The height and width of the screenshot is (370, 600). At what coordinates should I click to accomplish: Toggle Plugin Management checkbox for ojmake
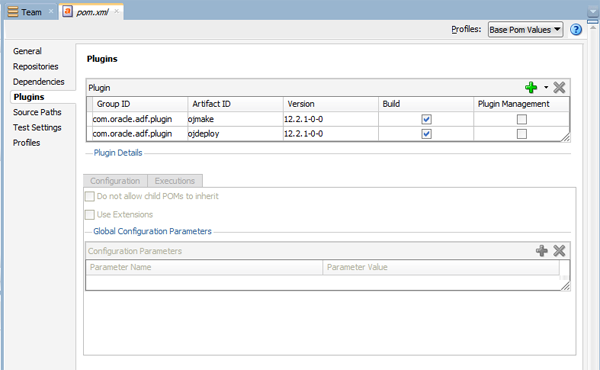click(522, 119)
